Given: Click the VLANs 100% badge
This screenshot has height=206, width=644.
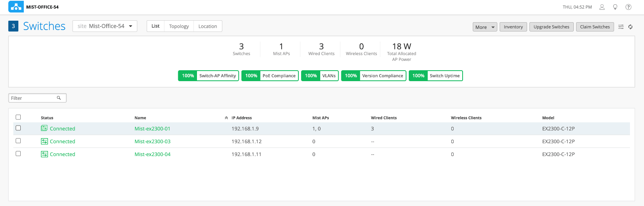Looking at the screenshot, I should [x=320, y=76].
